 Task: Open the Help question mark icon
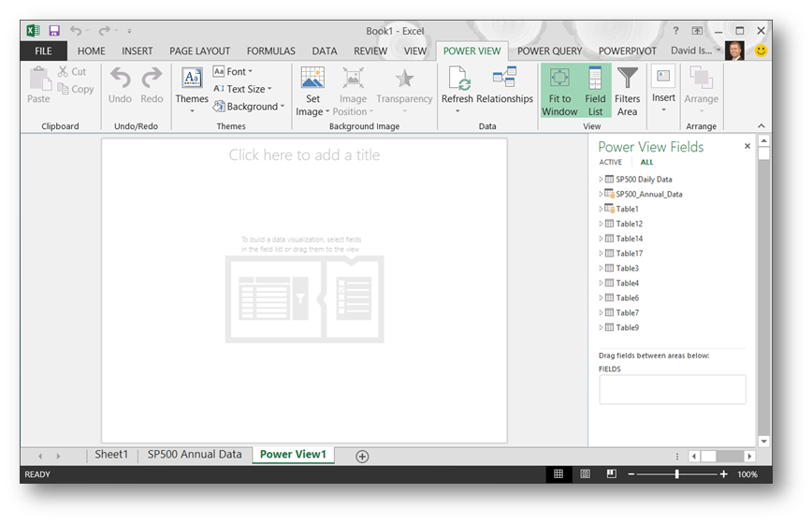coord(675,31)
